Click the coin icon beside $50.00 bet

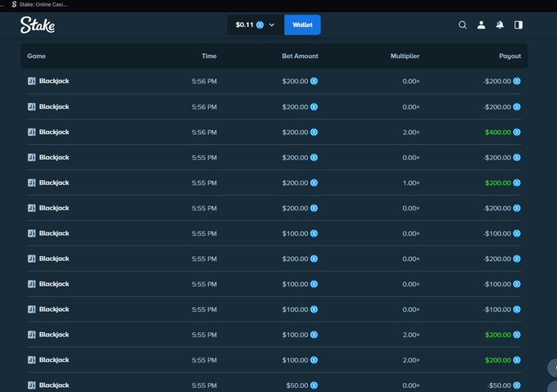[x=314, y=385]
